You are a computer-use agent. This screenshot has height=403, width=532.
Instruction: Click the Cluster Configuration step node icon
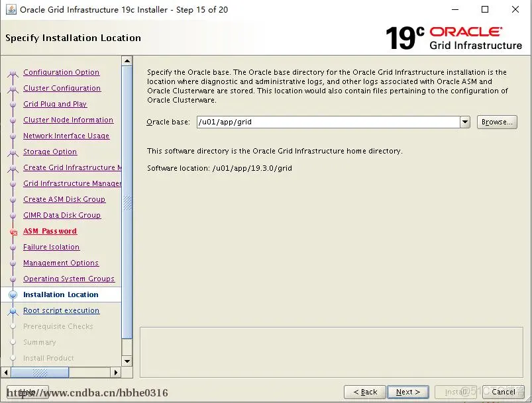13,89
